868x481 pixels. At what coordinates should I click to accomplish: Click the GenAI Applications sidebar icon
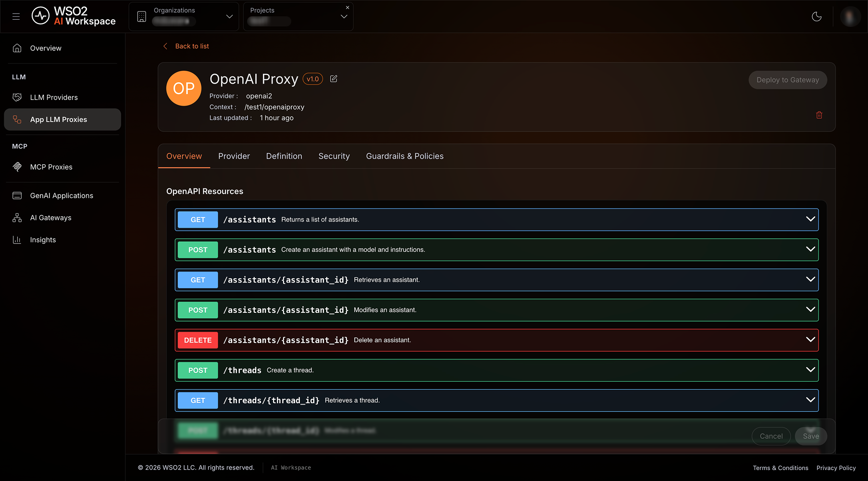click(17, 196)
